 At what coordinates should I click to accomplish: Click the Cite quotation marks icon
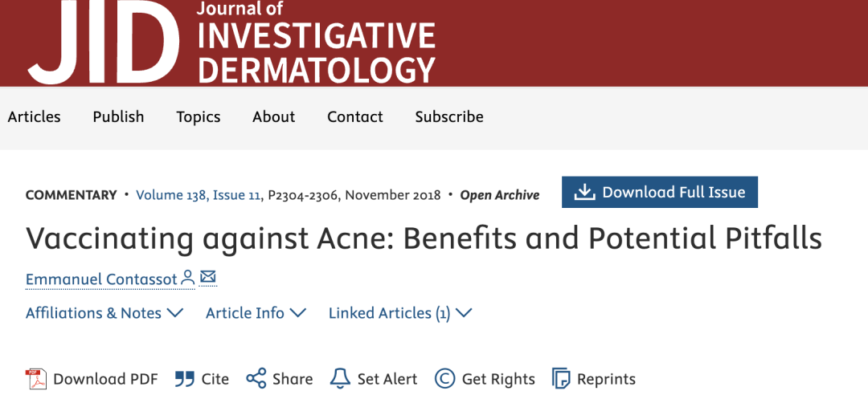185,379
